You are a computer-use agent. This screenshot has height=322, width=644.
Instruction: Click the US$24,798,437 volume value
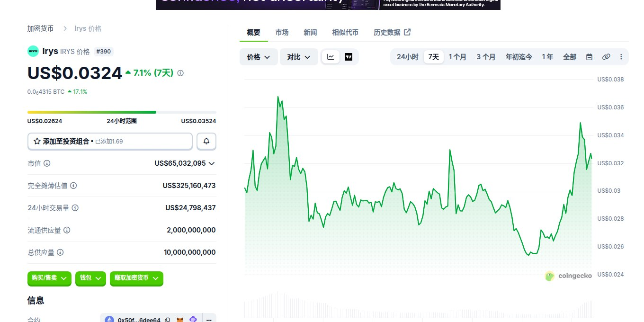(x=190, y=208)
